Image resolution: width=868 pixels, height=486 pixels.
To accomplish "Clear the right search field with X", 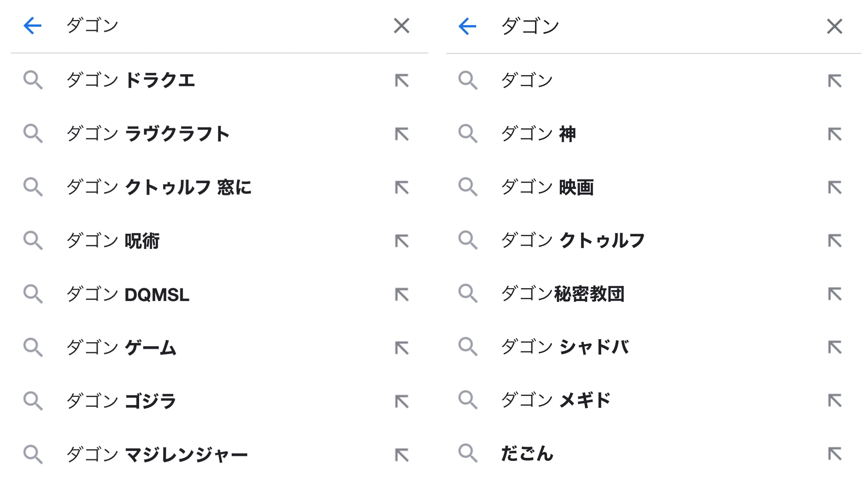I will point(835,26).
